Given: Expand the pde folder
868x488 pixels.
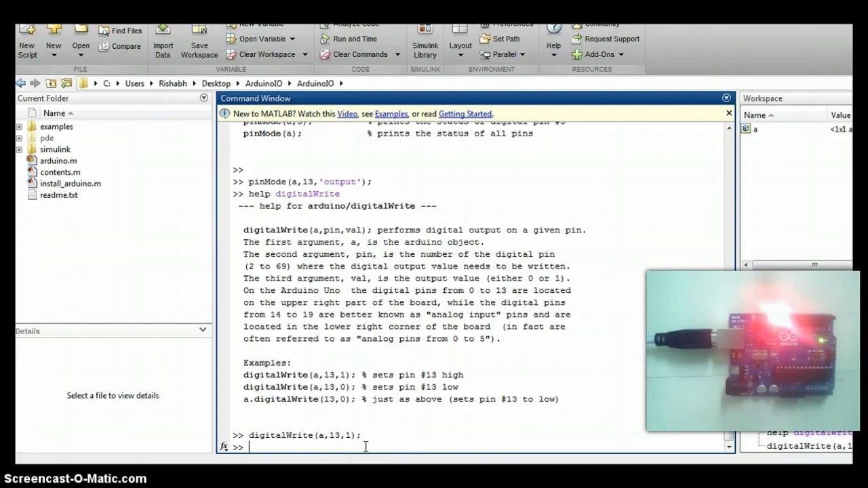Looking at the screenshot, I should 19,138.
